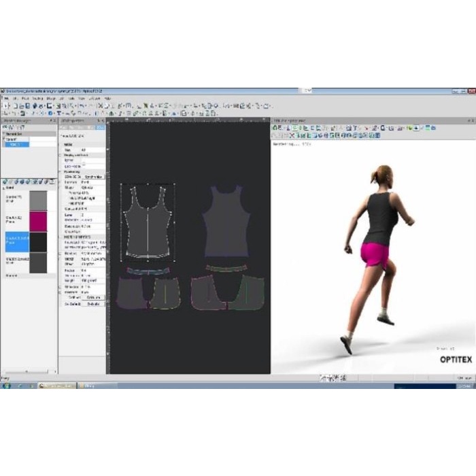The width and height of the screenshot is (476, 476).
Task: Click the first icon under the left panel title
Action: [5, 128]
